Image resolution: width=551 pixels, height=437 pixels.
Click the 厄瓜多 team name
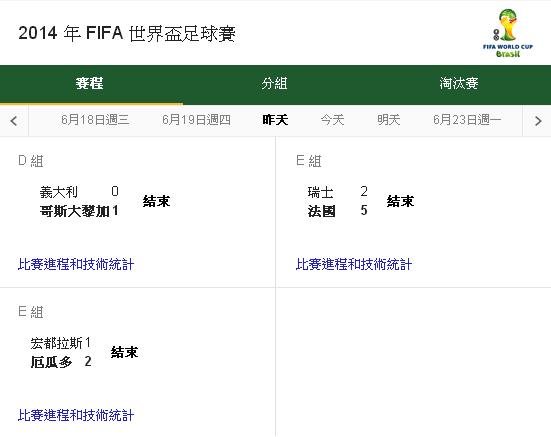(51, 362)
